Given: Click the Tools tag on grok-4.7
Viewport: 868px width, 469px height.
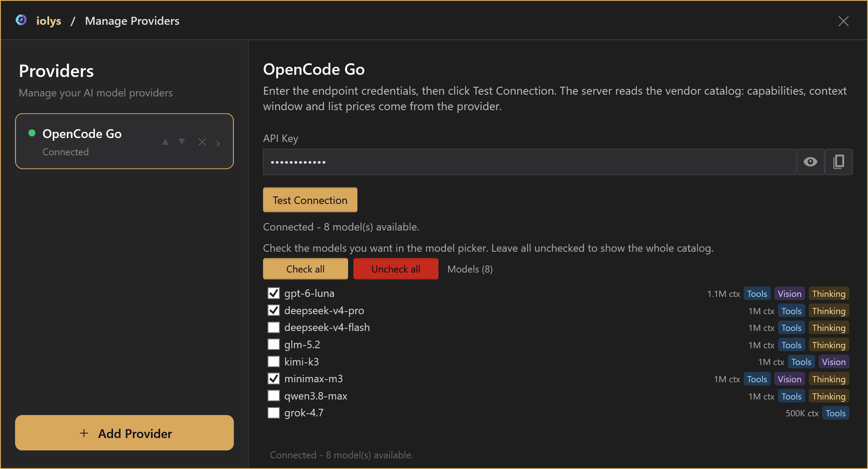Looking at the screenshot, I should [836, 413].
